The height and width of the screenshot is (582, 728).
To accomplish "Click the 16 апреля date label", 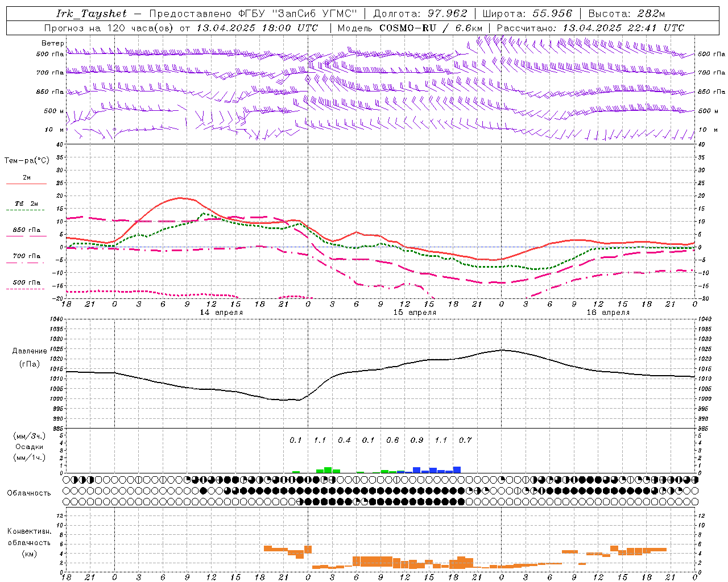I will (608, 313).
